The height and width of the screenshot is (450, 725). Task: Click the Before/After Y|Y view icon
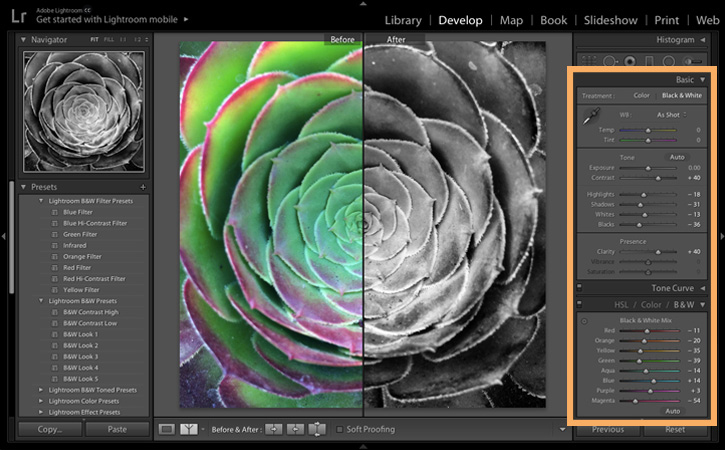(x=189, y=429)
